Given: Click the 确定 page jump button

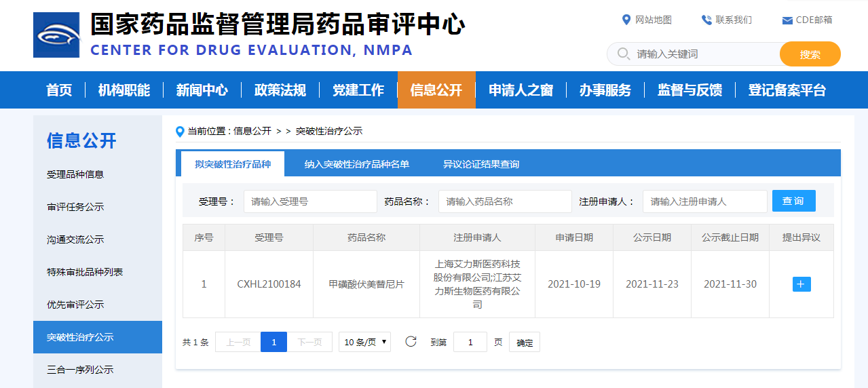Looking at the screenshot, I should [525, 343].
